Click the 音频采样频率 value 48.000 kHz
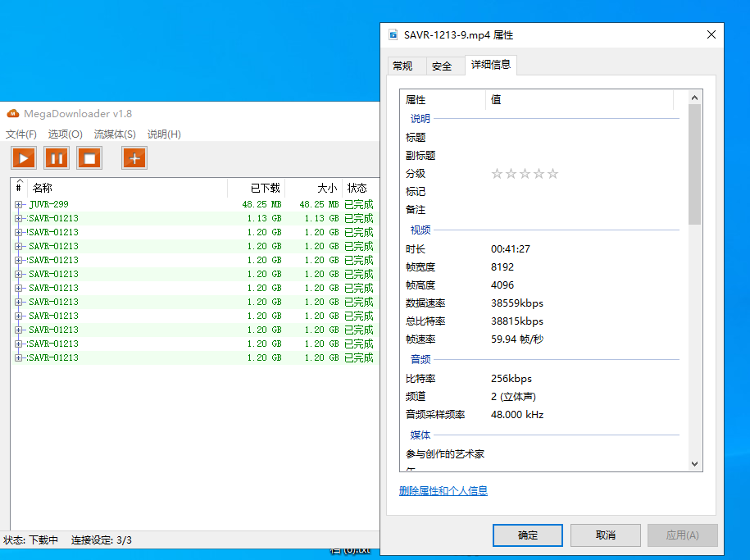The image size is (750, 560). [x=517, y=415]
